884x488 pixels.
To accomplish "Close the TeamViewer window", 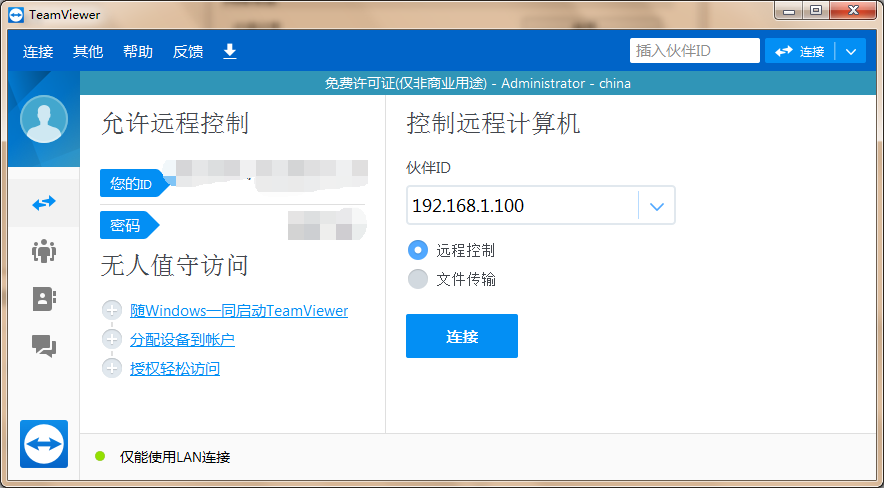I will pos(854,11).
